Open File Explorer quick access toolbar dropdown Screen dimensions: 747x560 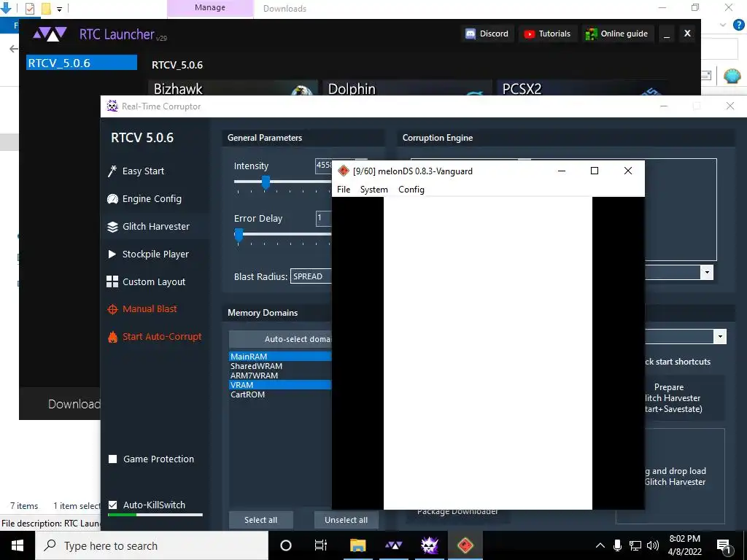[60, 9]
